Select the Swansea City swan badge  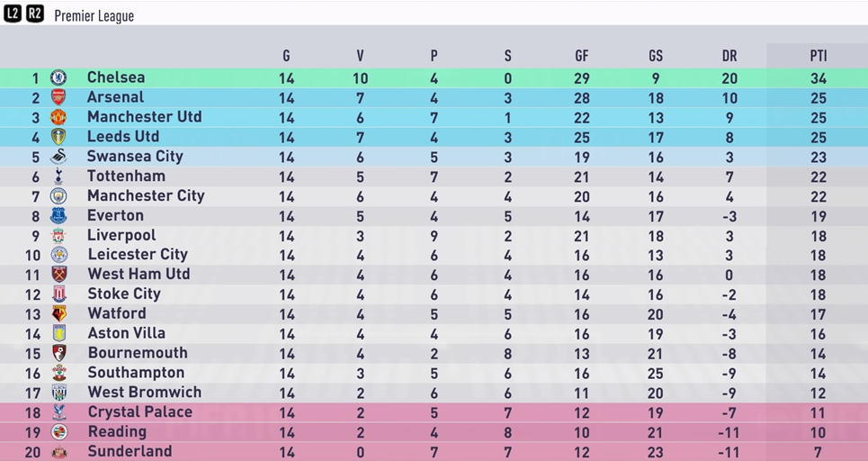point(58,157)
